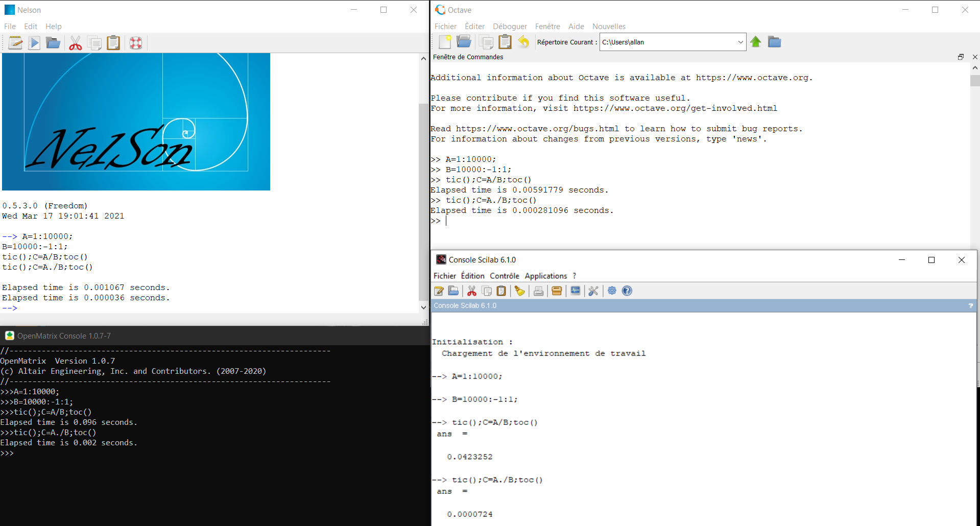Click the scissors cut icon in Nelson
The image size is (980, 526).
coord(76,43)
